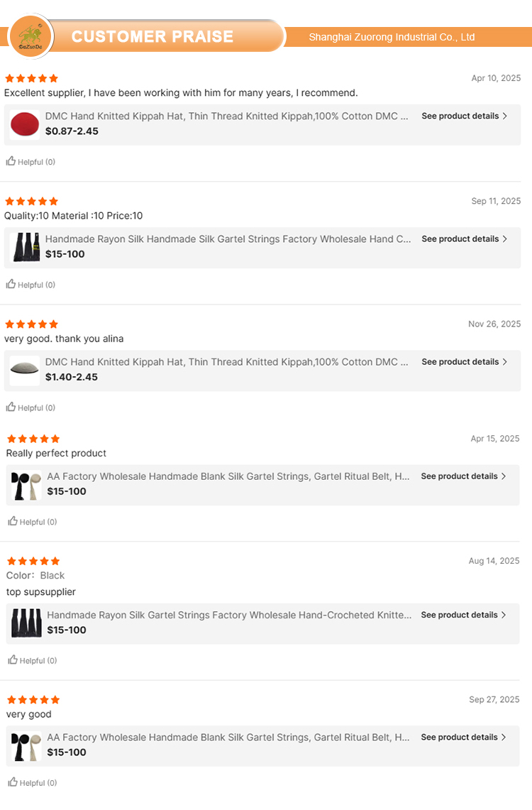Open 'AA Factory Wholesale' title, Sep 27 review
Viewport: 532px width, 810px height.
point(228,738)
